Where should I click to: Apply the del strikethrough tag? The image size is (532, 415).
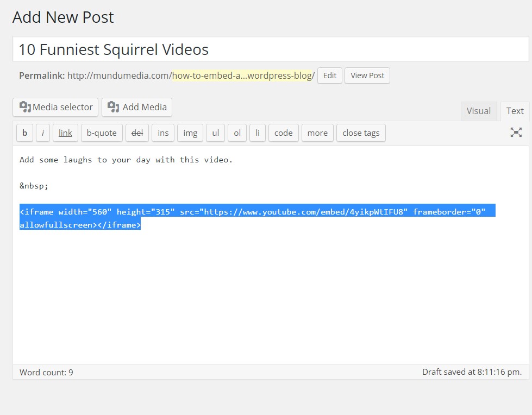coord(137,133)
